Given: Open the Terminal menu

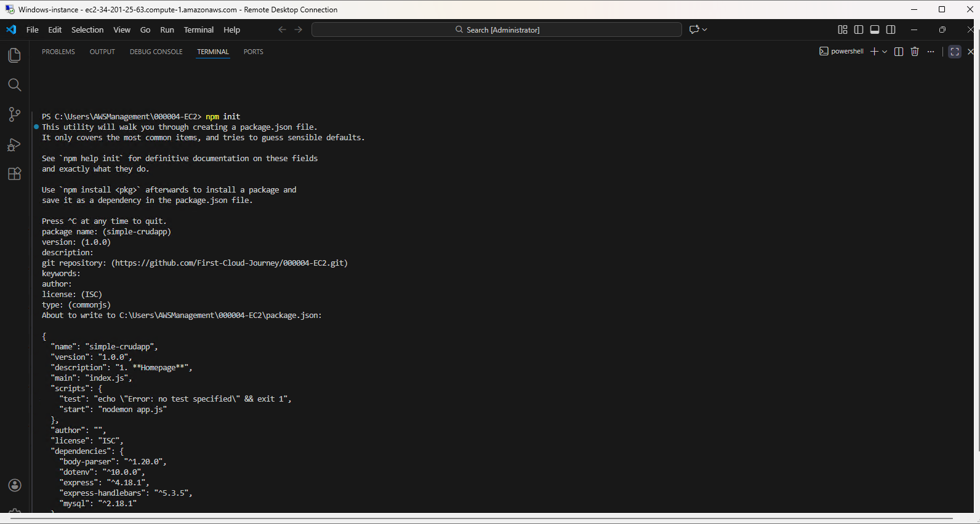Looking at the screenshot, I should [199, 30].
